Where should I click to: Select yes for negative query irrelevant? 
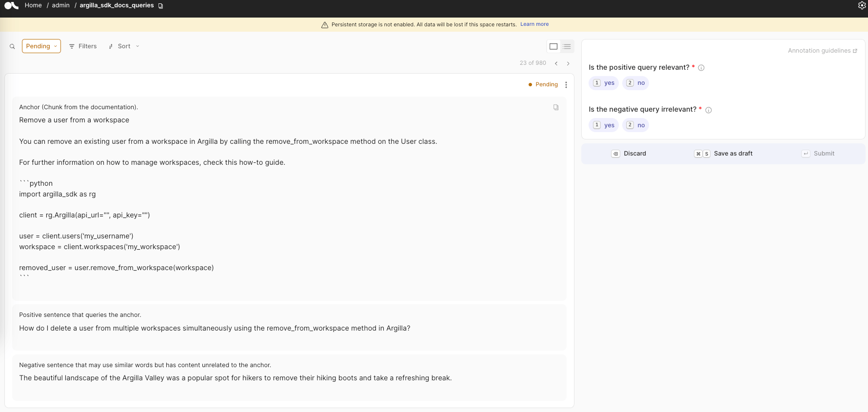[x=604, y=125]
